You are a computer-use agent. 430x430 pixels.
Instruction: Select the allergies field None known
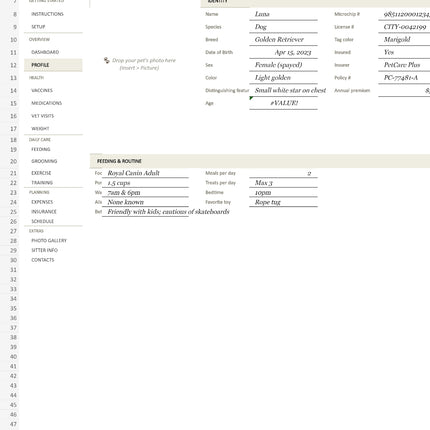(145, 202)
